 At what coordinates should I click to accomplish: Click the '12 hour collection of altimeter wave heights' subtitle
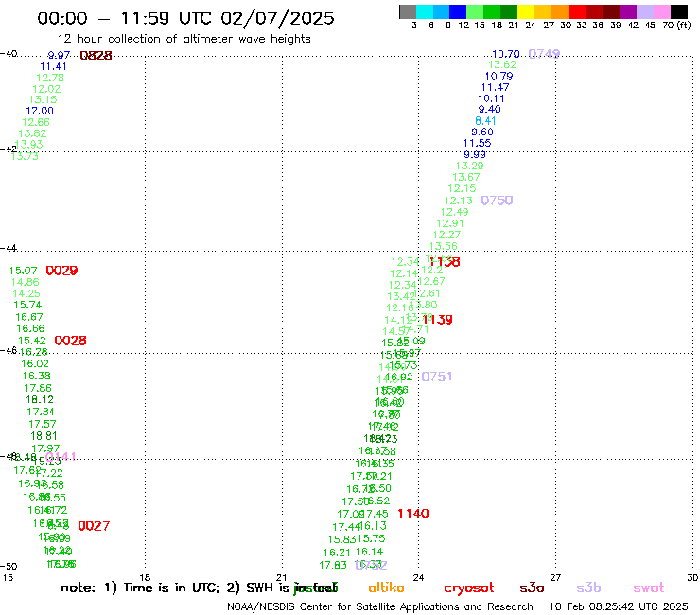tap(184, 39)
